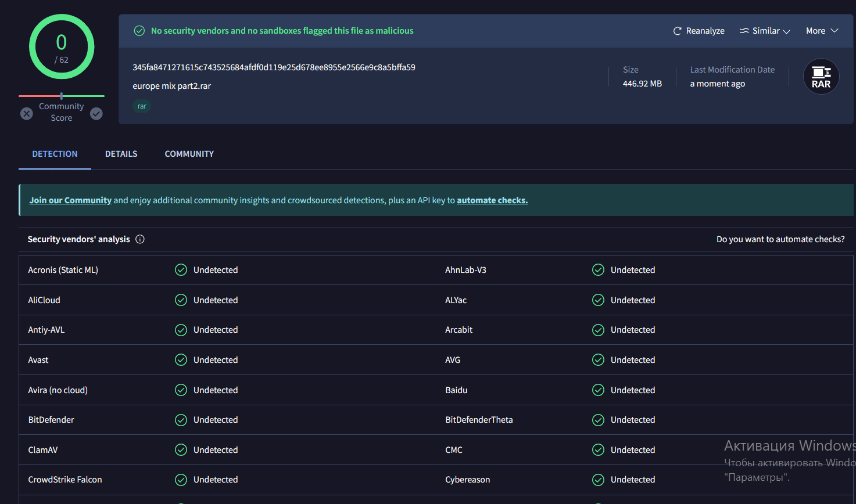Vote positive with the checkmark community score icon
Viewport: 856px width, 504px height.
(96, 114)
